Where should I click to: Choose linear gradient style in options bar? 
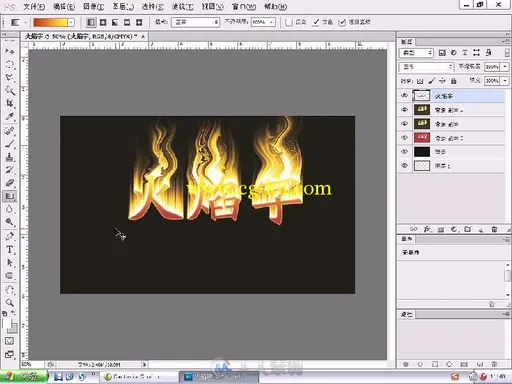click(91, 22)
